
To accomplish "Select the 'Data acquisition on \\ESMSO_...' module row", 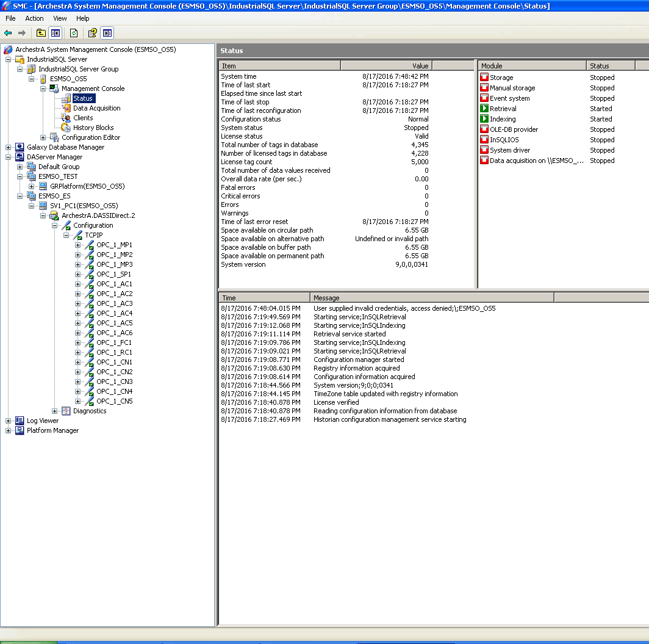I will [x=547, y=161].
